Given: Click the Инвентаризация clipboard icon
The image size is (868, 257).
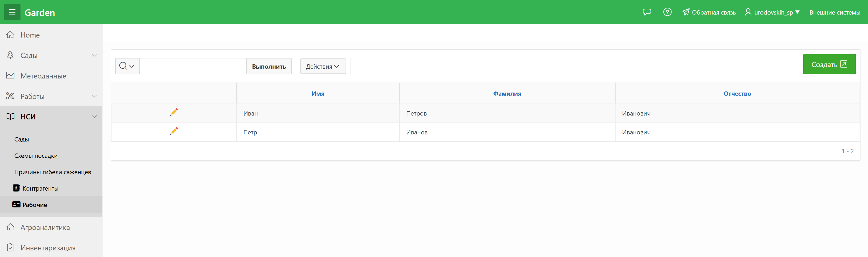Looking at the screenshot, I should (10, 248).
